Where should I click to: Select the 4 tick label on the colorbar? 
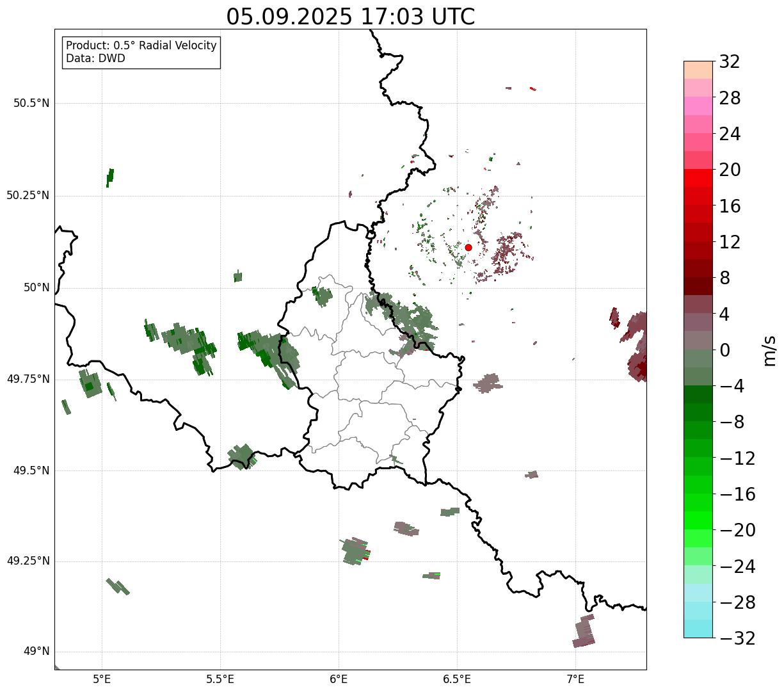(724, 314)
